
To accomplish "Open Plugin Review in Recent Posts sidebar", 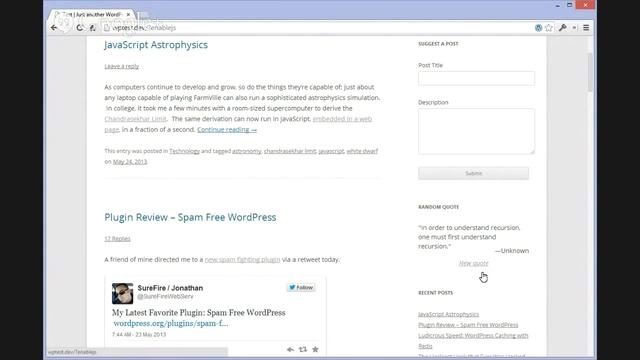I will (468, 325).
